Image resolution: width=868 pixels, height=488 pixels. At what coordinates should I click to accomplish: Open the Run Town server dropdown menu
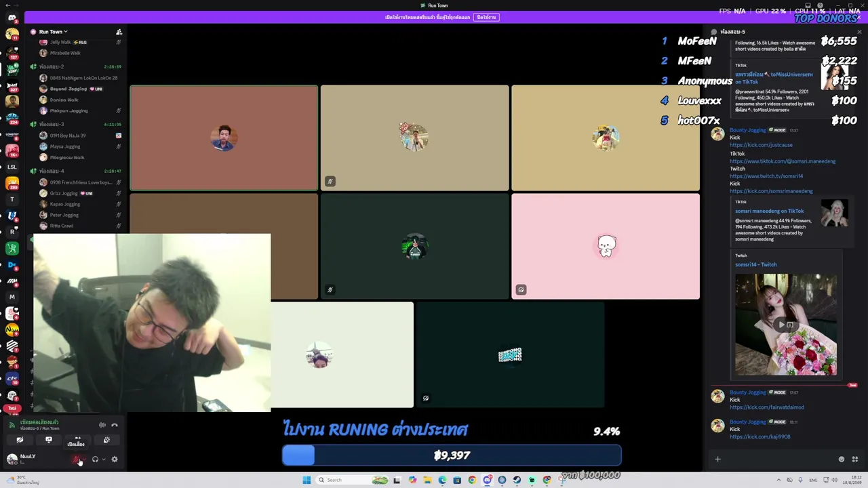(53, 32)
